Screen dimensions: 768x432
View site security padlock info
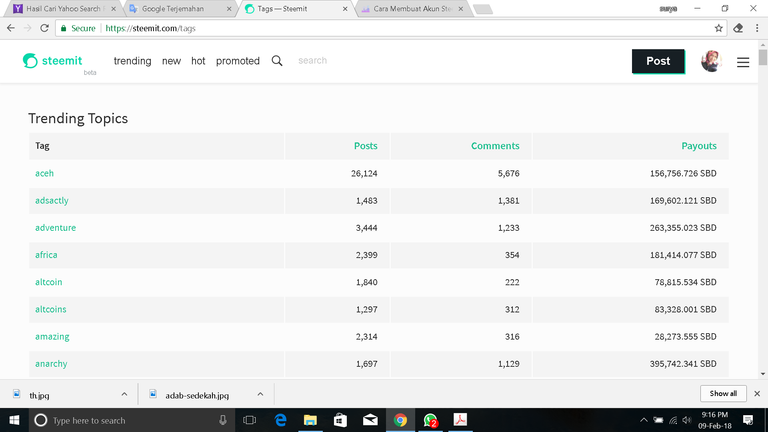pos(63,28)
